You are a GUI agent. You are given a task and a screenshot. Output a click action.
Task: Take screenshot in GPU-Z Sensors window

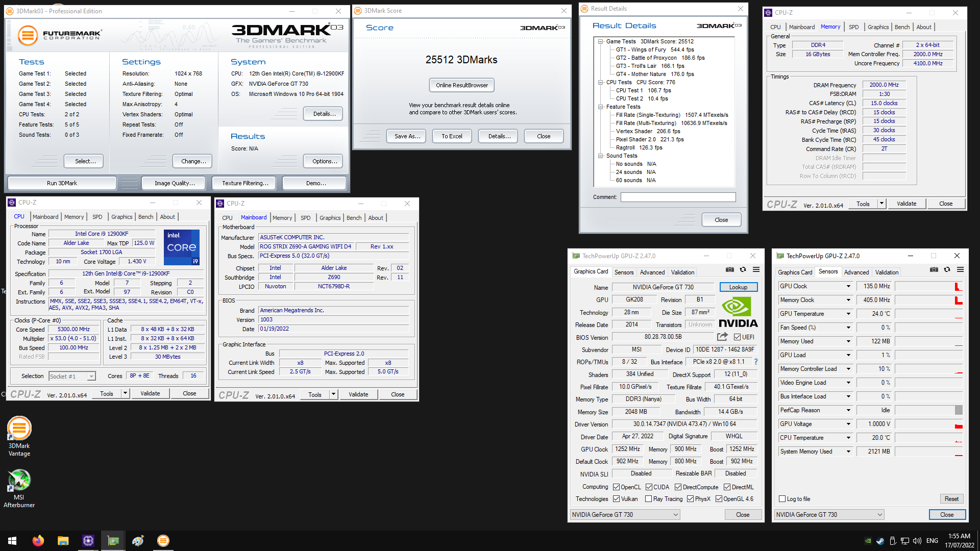click(x=934, y=269)
